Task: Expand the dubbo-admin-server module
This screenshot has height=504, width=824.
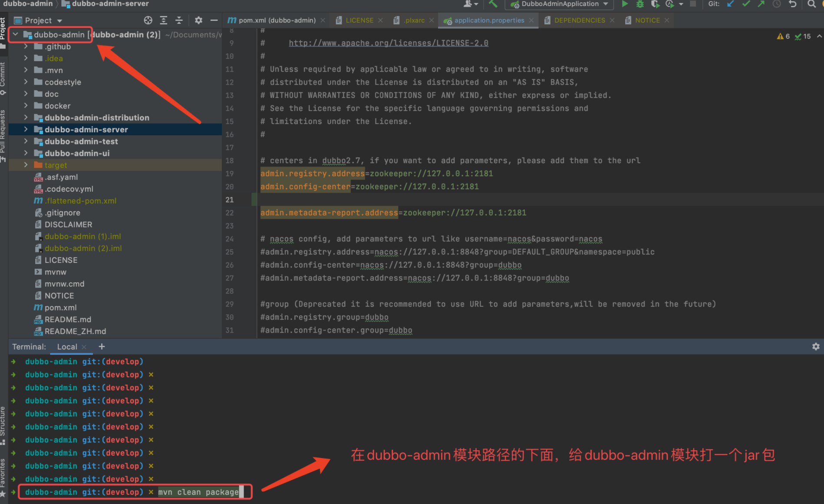Action: (26, 129)
